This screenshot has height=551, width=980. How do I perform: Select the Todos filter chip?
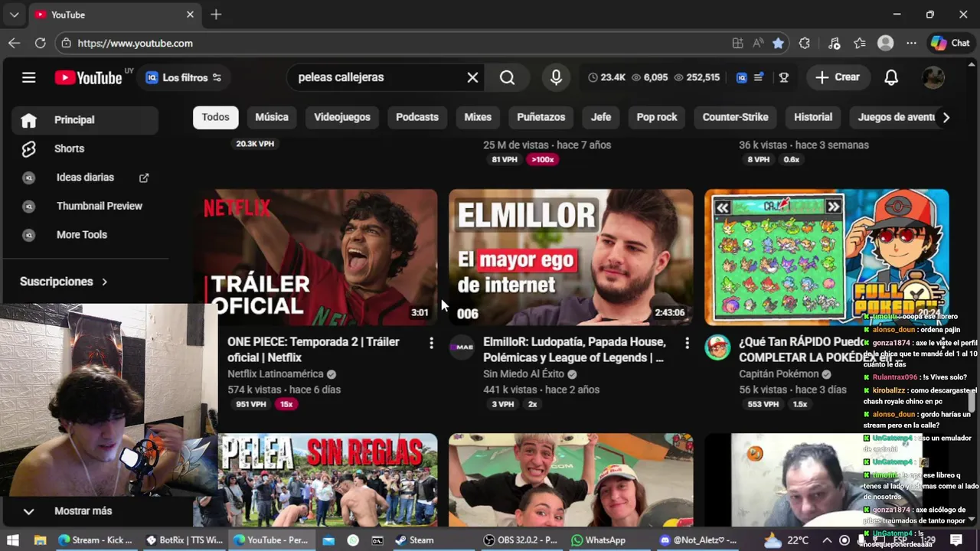[215, 117]
